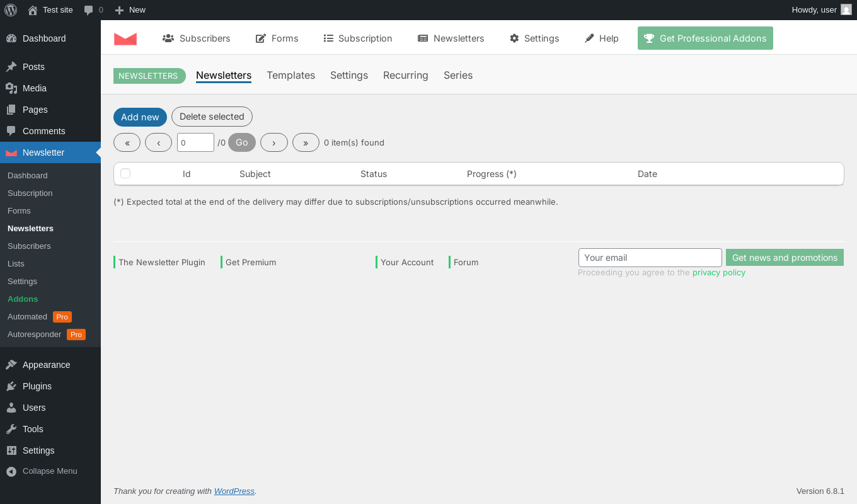Click the Plugins plug icon in sidebar
The width and height of the screenshot is (857, 504).
(11, 386)
